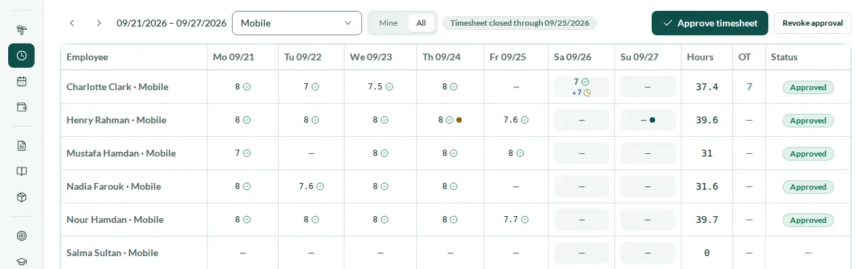Open the palm tree time-off icon
Image resolution: width=868 pixels, height=269 pixels.
point(22,30)
